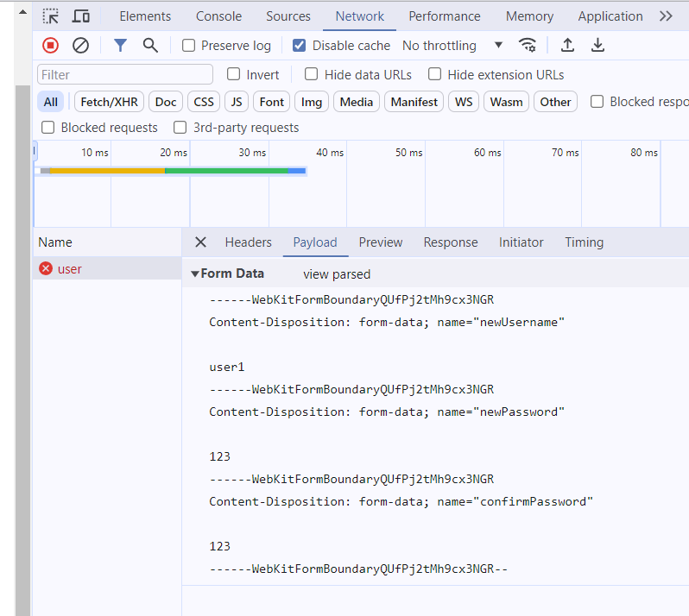Switch to the Console tab
Screen dimensions: 689x616
(x=218, y=16)
